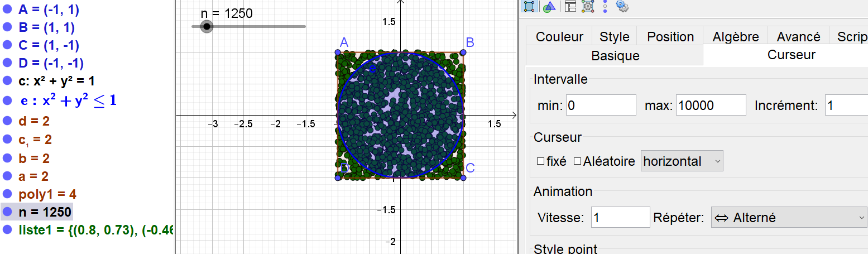Toggle visibility bullet of inequality e
The height and width of the screenshot is (254, 868).
click(x=7, y=101)
